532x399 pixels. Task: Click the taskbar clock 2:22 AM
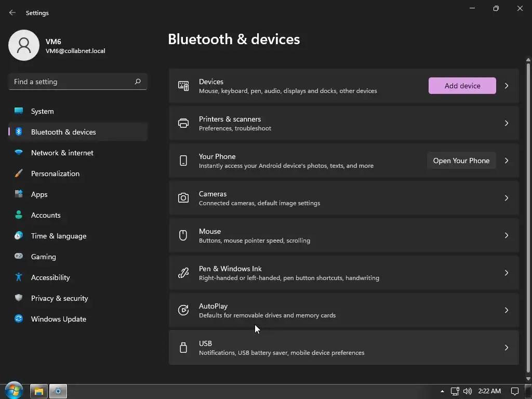point(489,391)
